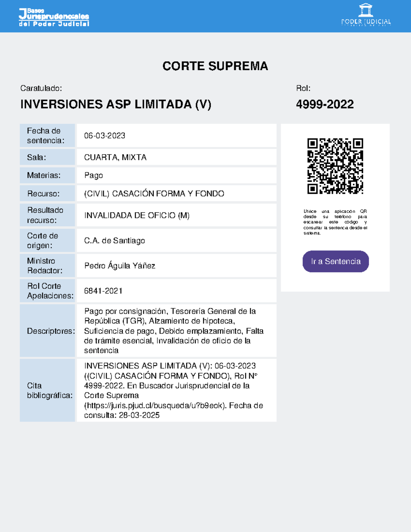Click the Poder Judicial logo
This screenshot has height=532, width=411.
(366, 15)
